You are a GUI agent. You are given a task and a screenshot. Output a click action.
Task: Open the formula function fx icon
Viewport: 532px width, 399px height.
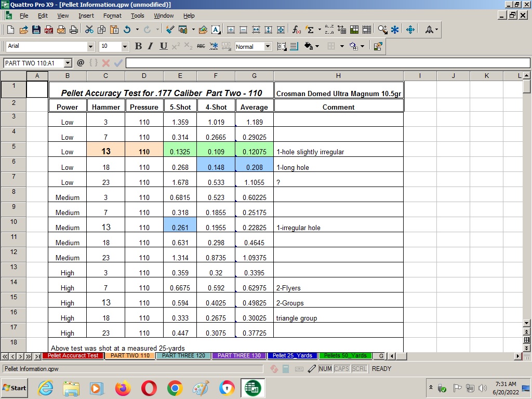(x=296, y=30)
